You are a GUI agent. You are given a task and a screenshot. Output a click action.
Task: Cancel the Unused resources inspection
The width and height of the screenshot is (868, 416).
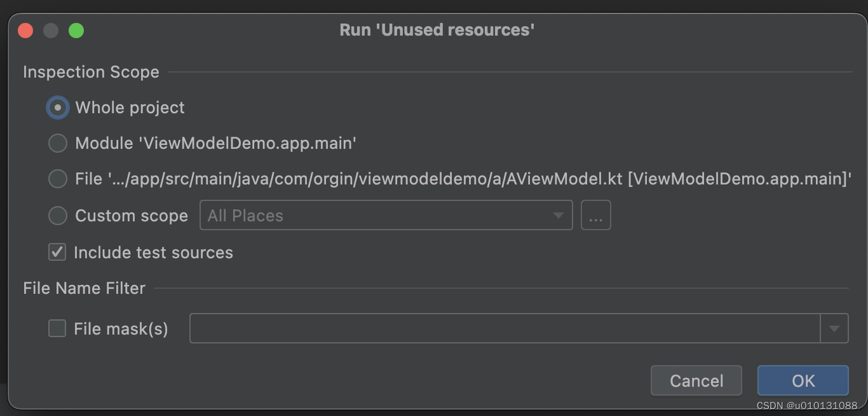[696, 380]
